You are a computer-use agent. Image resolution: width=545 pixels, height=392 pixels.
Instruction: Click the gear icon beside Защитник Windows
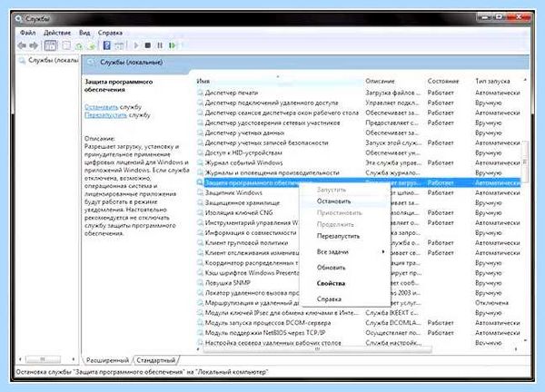coord(200,192)
